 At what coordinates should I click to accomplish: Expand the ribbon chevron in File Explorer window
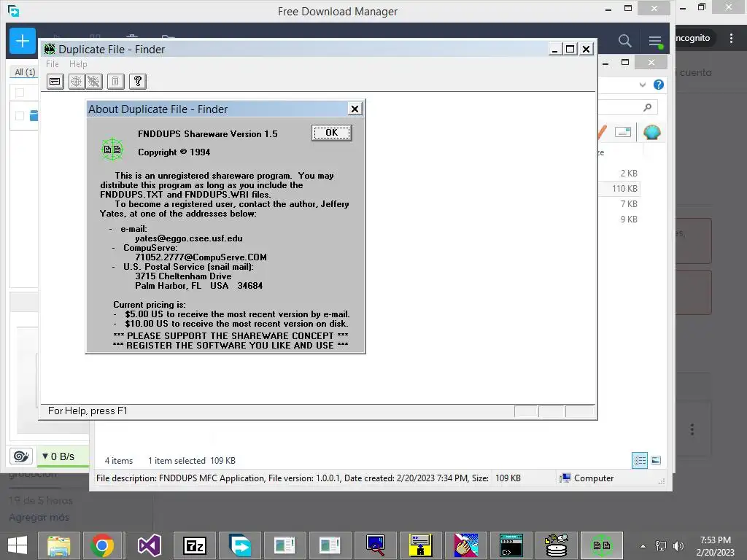pyautogui.click(x=642, y=85)
